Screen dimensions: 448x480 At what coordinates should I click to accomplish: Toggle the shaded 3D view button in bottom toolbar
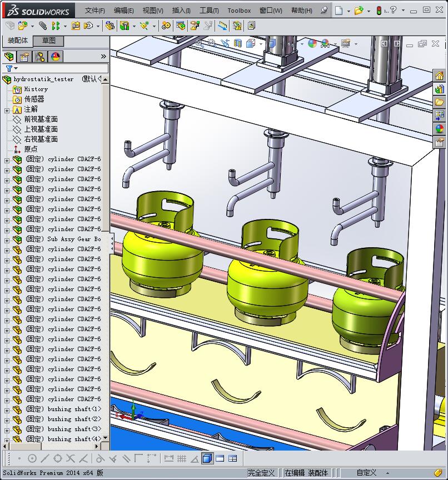coord(207,458)
